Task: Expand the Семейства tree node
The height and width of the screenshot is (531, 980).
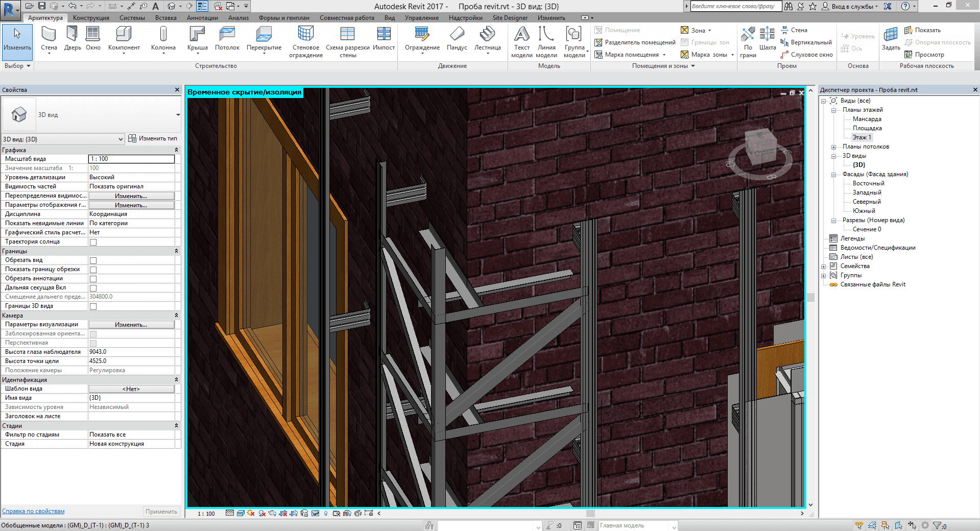Action: click(x=823, y=267)
